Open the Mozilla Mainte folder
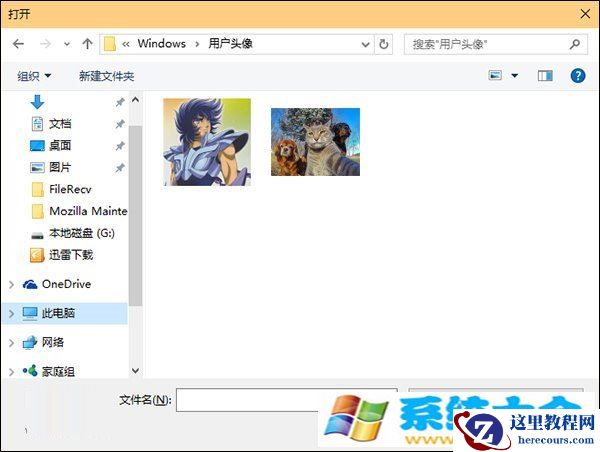Viewport: 600px width, 452px height. [88, 211]
